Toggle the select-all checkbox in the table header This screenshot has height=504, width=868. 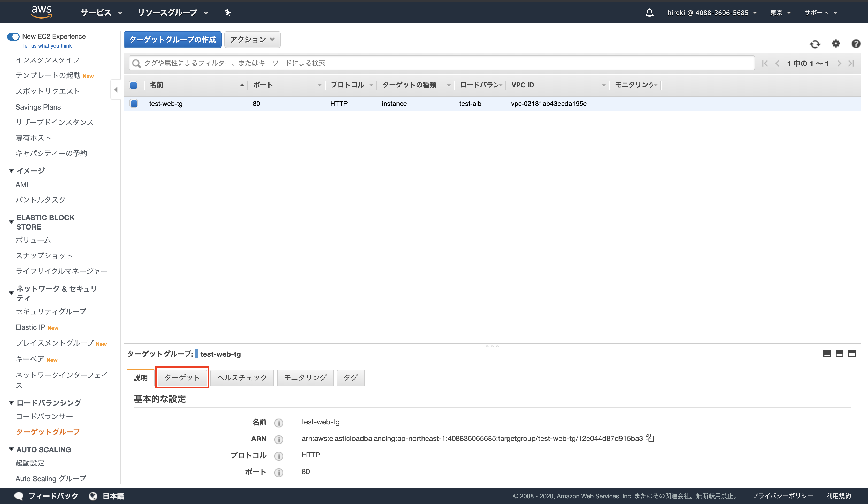pyautogui.click(x=134, y=85)
